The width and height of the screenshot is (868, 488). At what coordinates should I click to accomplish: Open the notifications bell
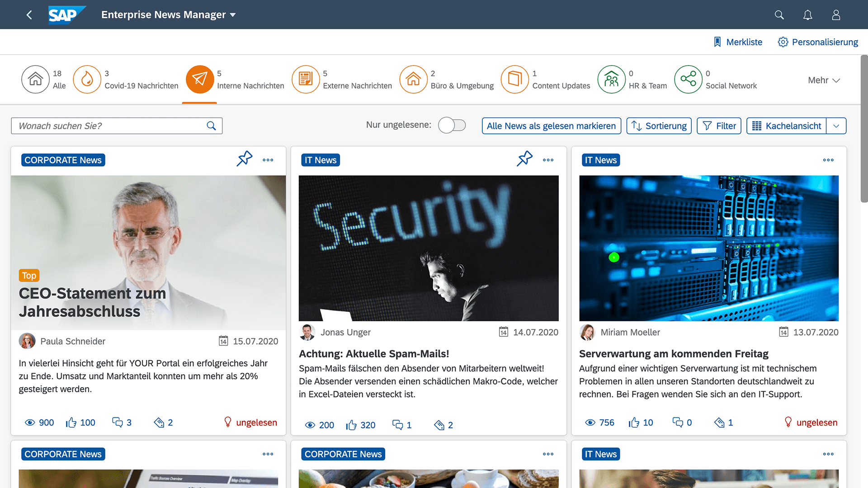[807, 14]
